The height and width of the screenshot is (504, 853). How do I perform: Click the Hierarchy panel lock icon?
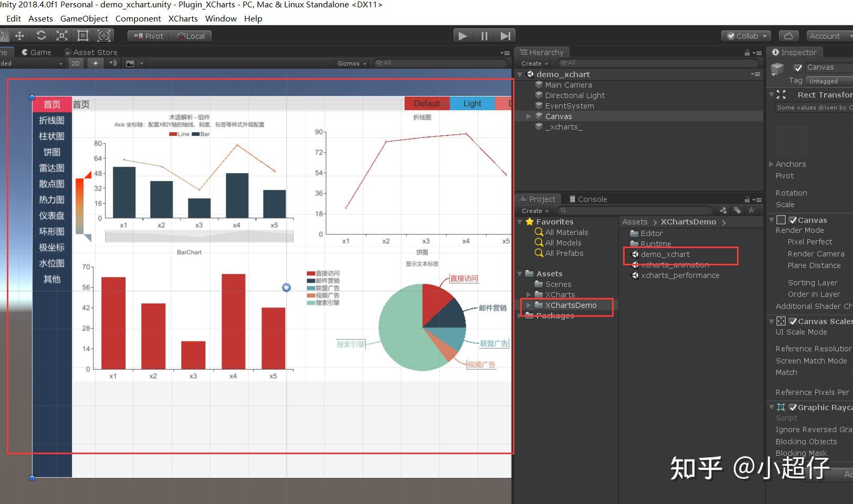[x=747, y=52]
